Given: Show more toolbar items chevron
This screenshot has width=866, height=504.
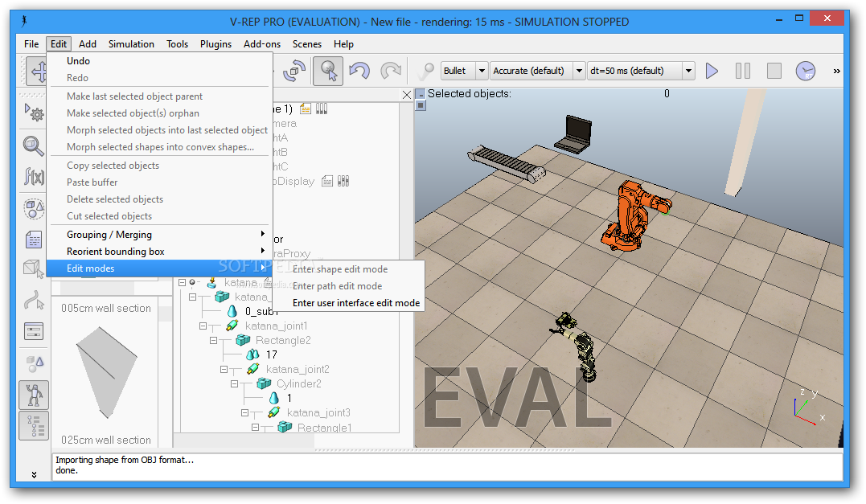Looking at the screenshot, I should click(x=837, y=72).
